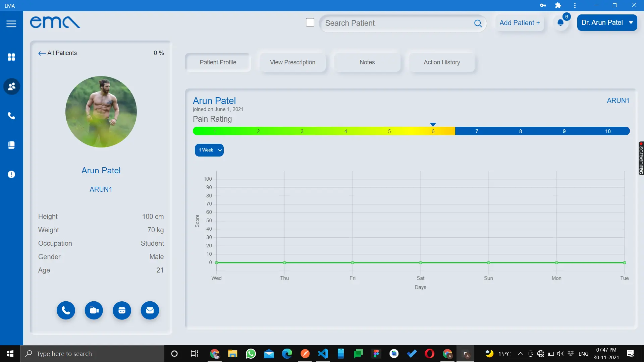Toggle the checkbox beside Search Patient
The height and width of the screenshot is (362, 644).
tap(310, 22)
